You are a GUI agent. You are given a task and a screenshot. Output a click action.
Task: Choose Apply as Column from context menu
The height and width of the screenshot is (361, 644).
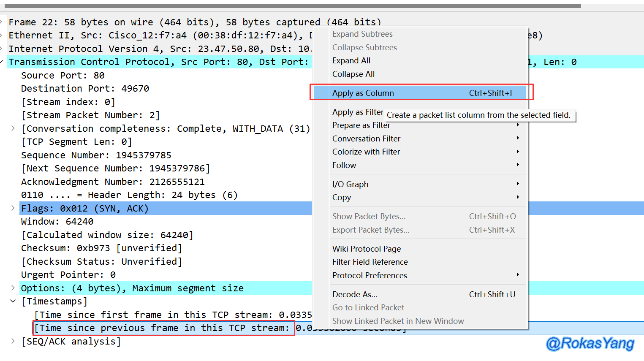click(x=363, y=93)
